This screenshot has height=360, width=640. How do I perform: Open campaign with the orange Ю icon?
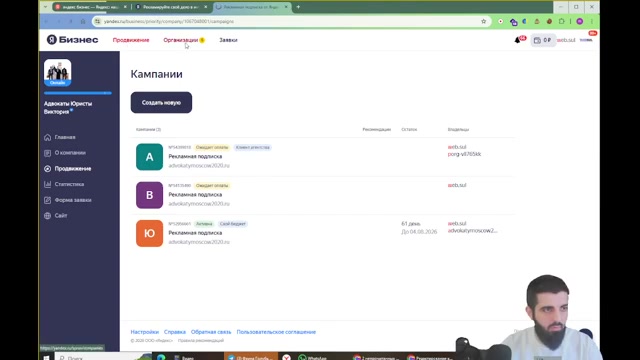tap(149, 233)
